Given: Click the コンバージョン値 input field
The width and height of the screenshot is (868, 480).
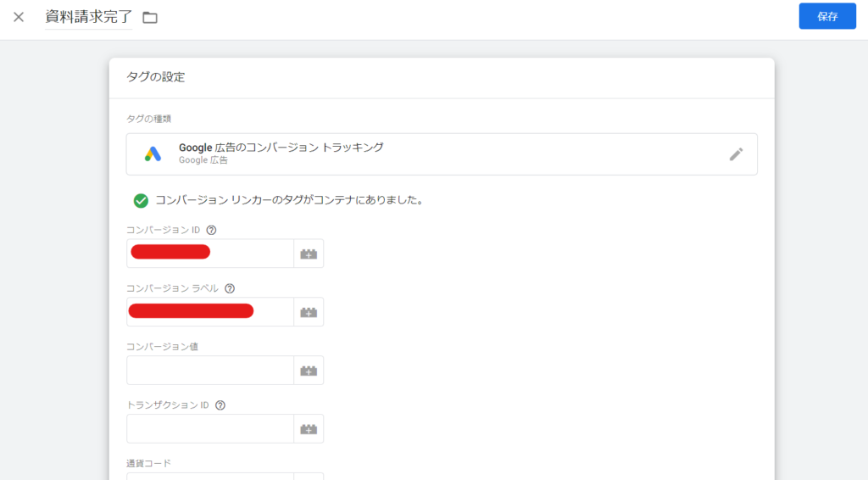Looking at the screenshot, I should 209,371.
